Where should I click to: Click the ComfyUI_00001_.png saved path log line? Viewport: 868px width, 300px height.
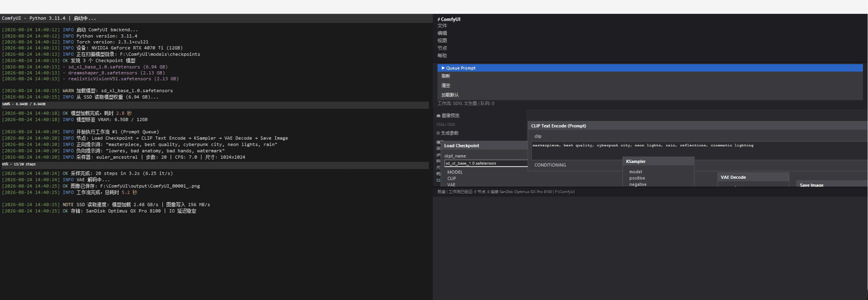(x=101, y=186)
